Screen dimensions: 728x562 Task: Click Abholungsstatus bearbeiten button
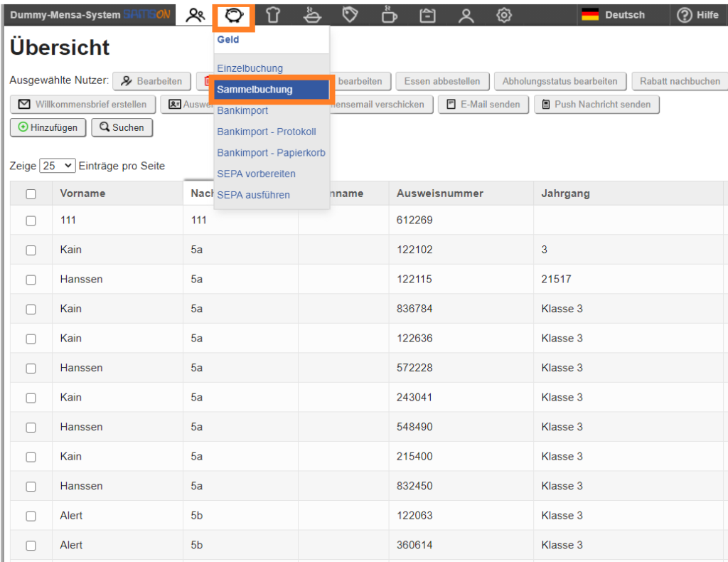[x=560, y=81]
